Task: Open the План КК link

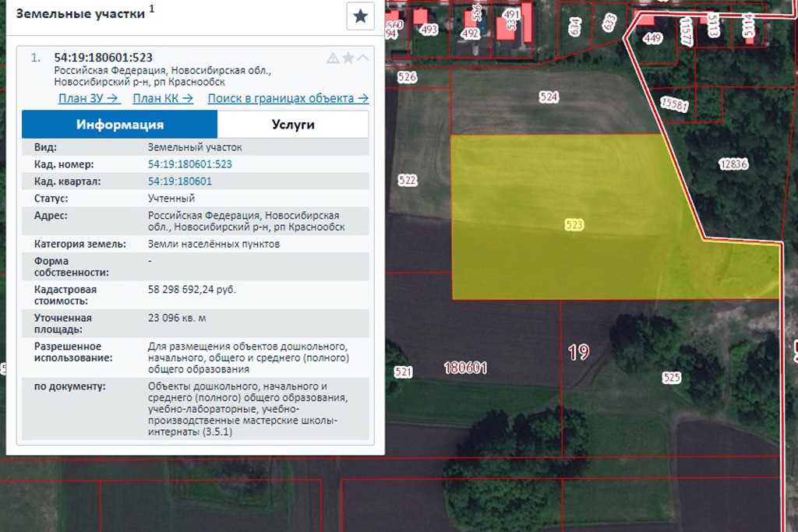Action: pos(164,98)
